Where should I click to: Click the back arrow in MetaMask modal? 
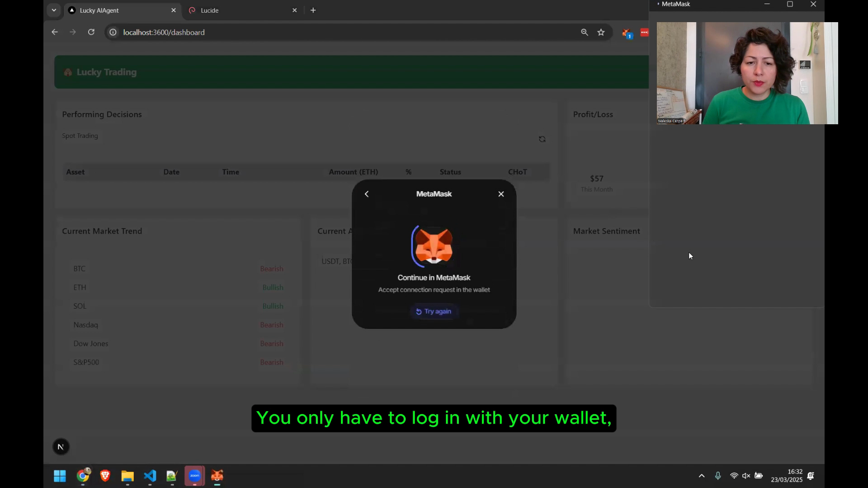pyautogui.click(x=367, y=194)
